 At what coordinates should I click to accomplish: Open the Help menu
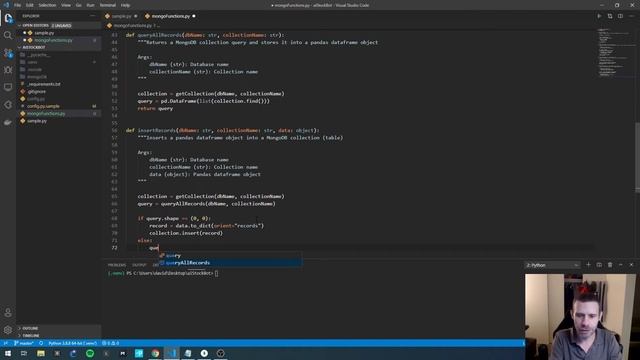coord(125,5)
